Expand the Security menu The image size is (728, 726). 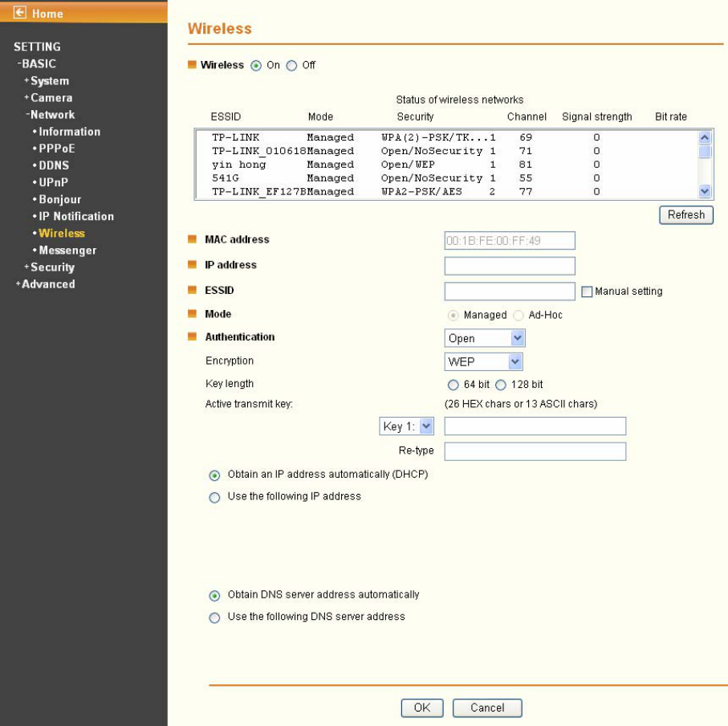pos(49,267)
